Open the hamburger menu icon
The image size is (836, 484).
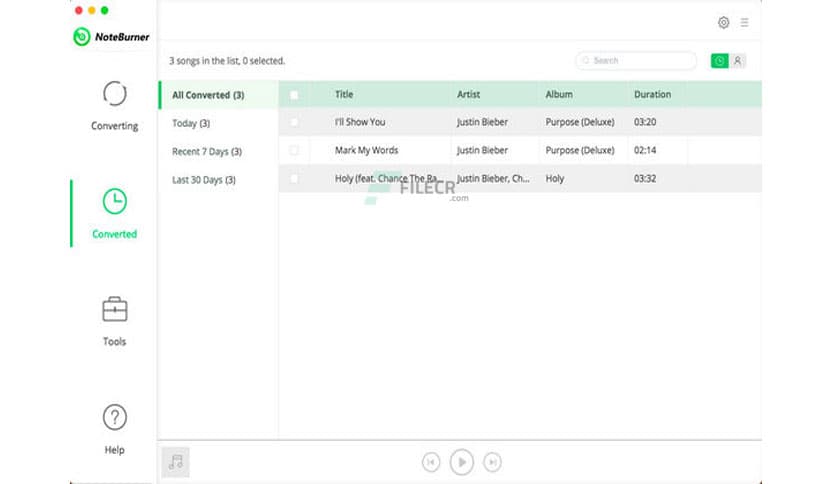[744, 22]
